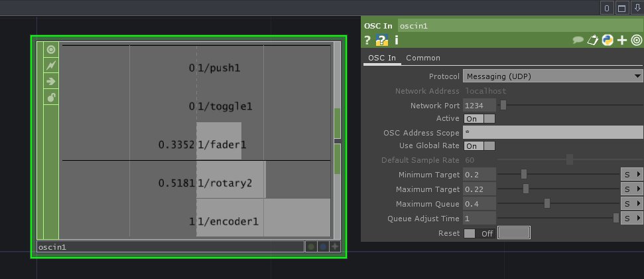Toggle Use Global Rate switch
This screenshot has height=279, width=644.
click(479, 145)
